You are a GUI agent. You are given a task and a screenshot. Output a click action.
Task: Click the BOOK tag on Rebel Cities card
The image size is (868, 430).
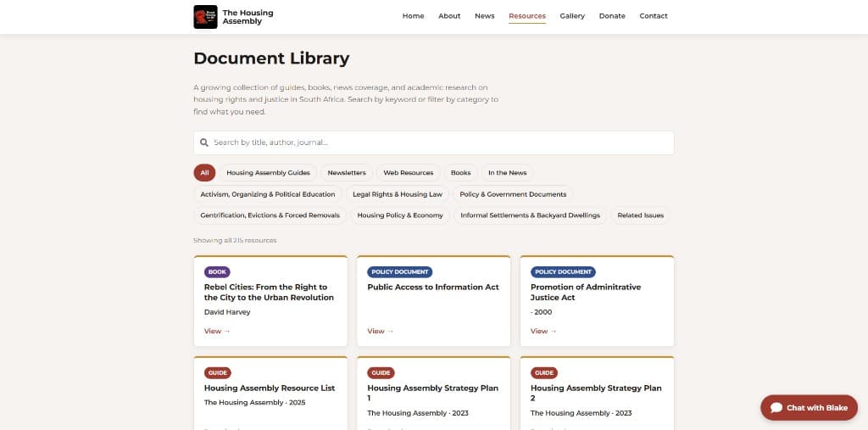coord(217,272)
